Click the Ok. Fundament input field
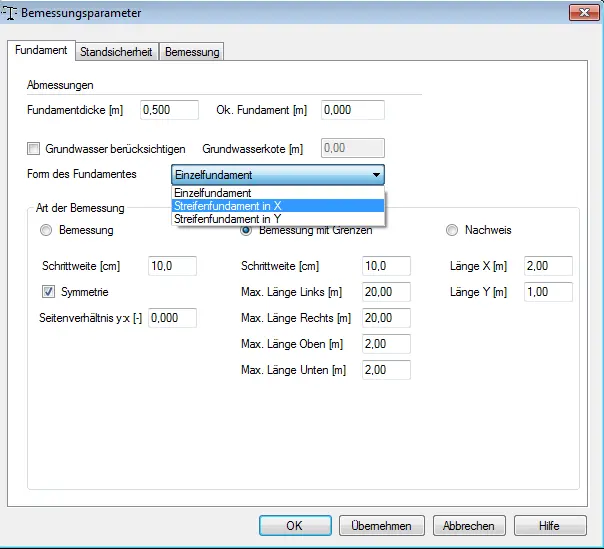 pyautogui.click(x=353, y=110)
